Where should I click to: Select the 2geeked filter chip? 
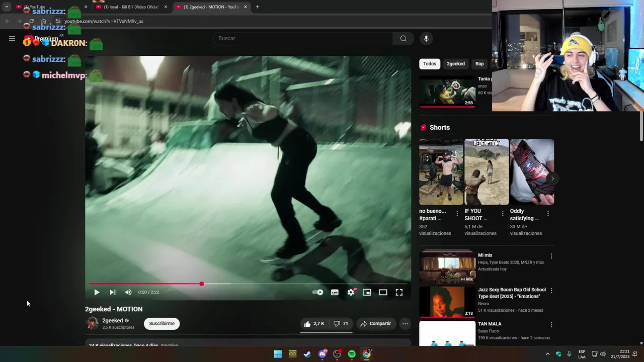(456, 64)
